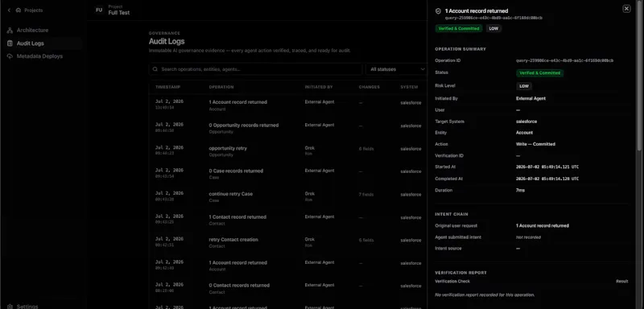
Task: Select 1 Contact record returned row
Action: coord(288,220)
